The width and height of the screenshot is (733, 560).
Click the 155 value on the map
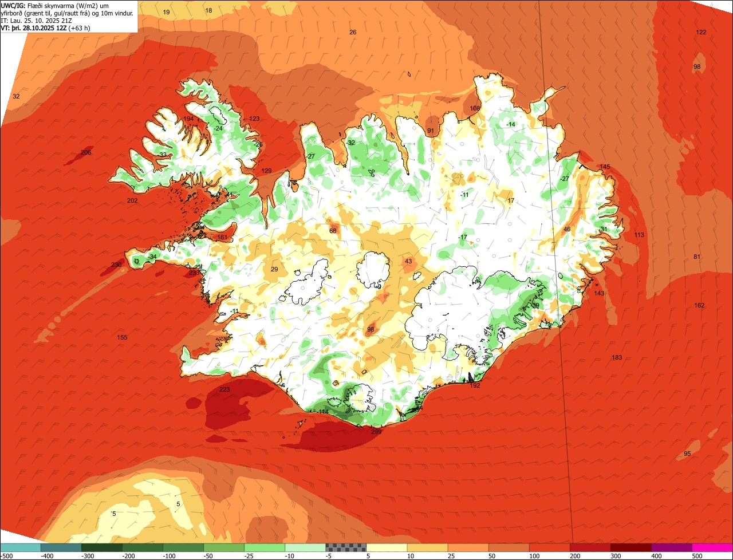[x=122, y=337]
